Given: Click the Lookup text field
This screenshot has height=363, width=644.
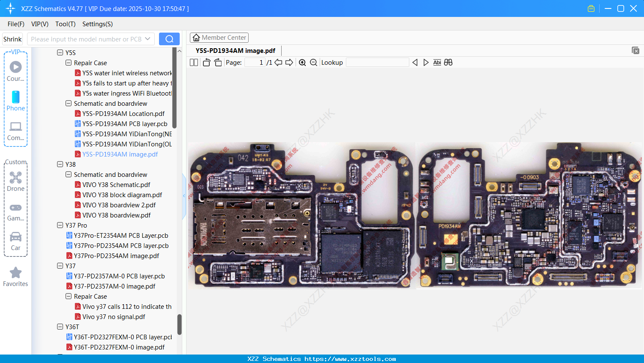Looking at the screenshot, I should click(x=378, y=63).
